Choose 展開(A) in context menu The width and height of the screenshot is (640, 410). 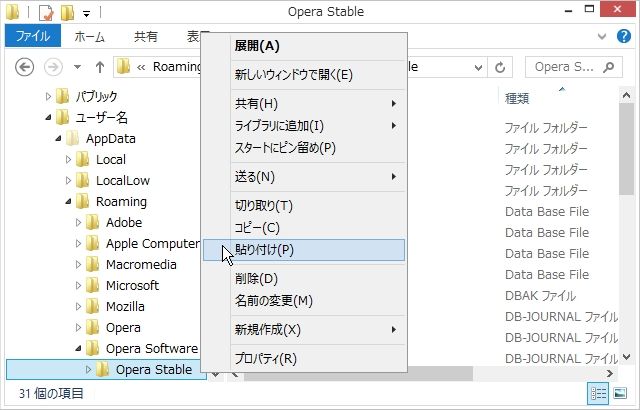coord(304,46)
